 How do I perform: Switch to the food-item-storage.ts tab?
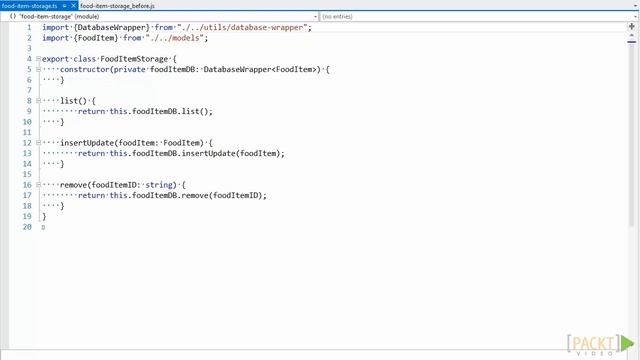(29, 6)
